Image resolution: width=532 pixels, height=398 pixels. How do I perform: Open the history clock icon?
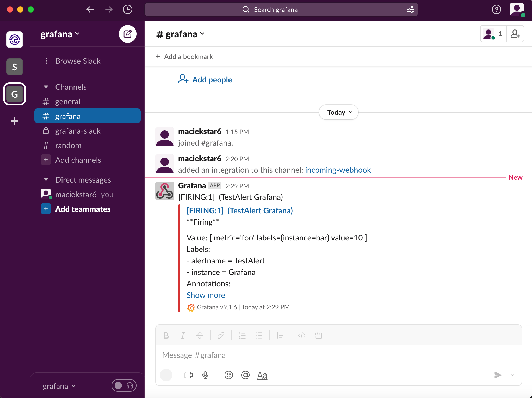click(128, 10)
